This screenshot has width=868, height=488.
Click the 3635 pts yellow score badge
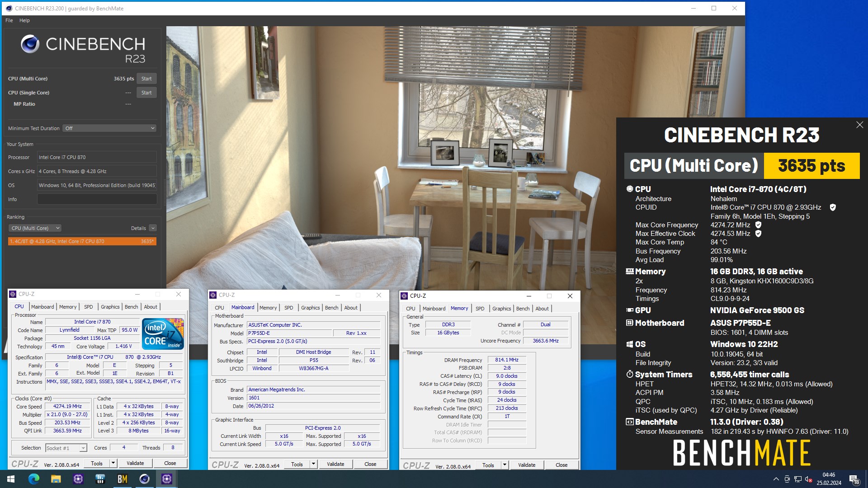pyautogui.click(x=811, y=166)
